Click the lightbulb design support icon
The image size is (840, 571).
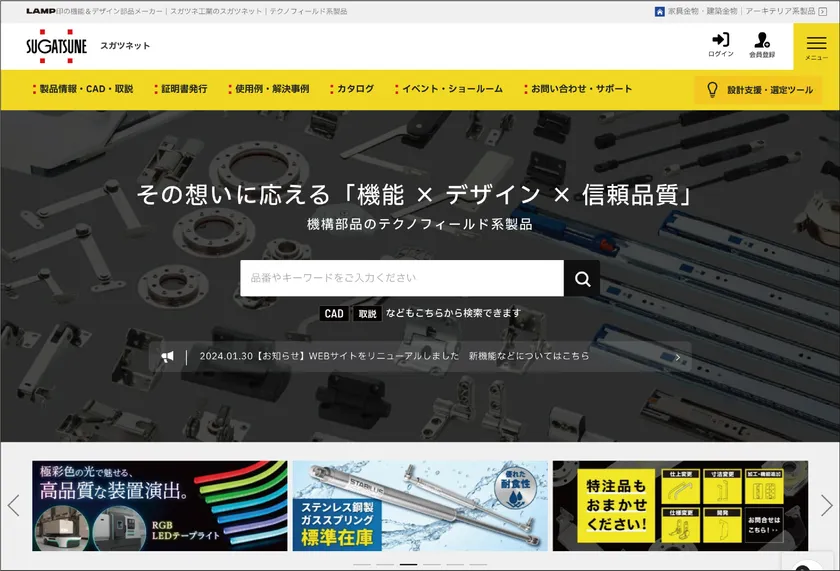coord(712,89)
